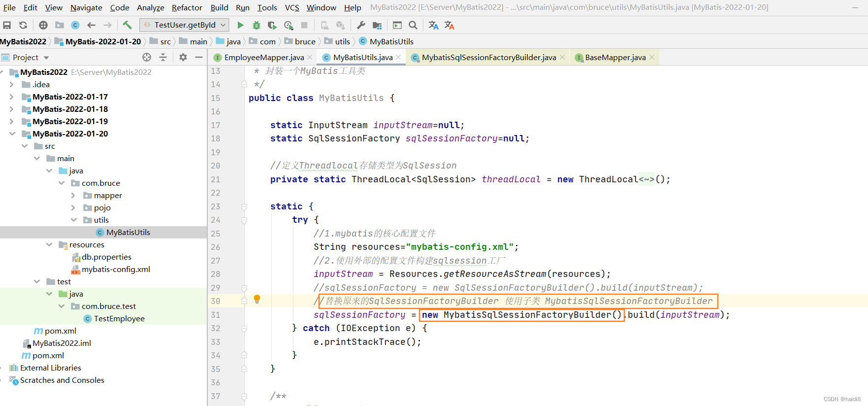Open Project panel gear options

[x=183, y=57]
